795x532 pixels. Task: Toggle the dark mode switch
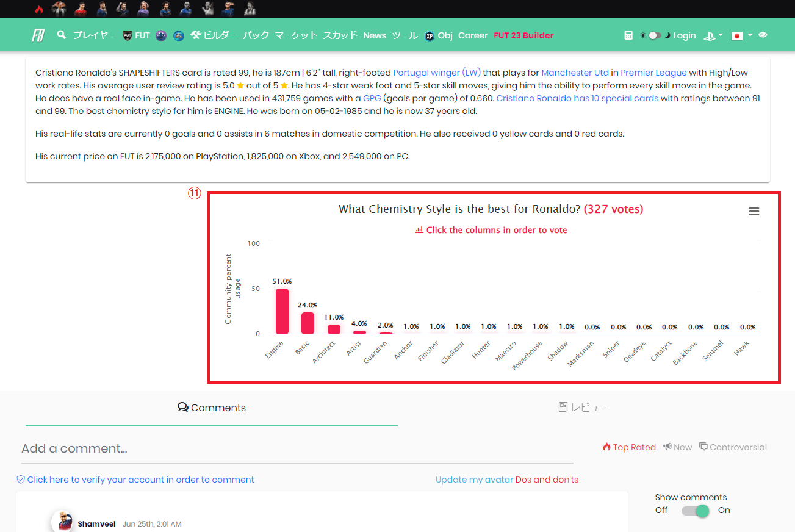coord(655,35)
